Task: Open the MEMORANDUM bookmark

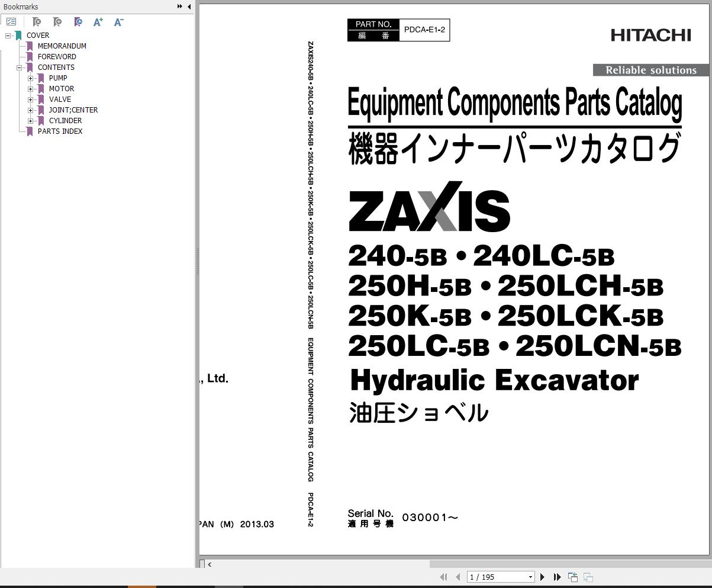Action: [62, 46]
